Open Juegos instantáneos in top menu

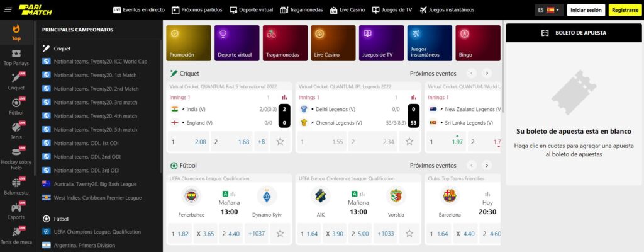(x=447, y=10)
